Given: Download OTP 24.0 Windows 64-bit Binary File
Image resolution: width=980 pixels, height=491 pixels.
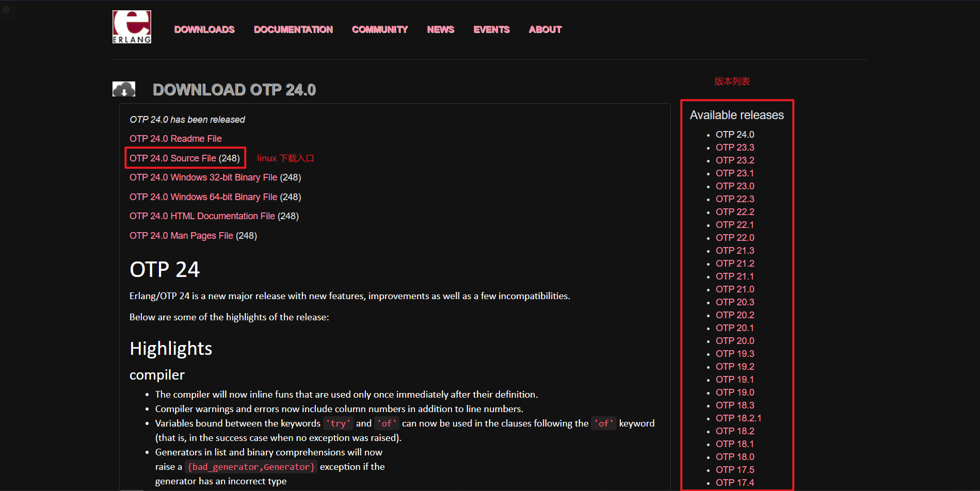Looking at the screenshot, I should pos(203,197).
